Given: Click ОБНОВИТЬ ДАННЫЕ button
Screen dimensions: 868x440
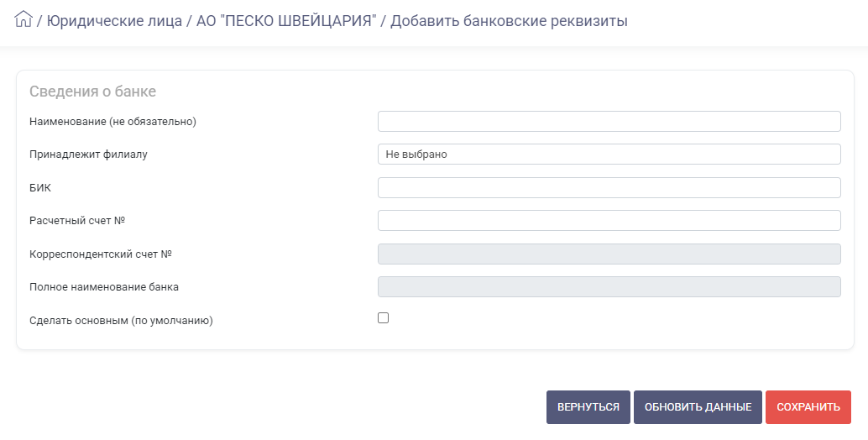Looking at the screenshot, I should [x=698, y=407].
